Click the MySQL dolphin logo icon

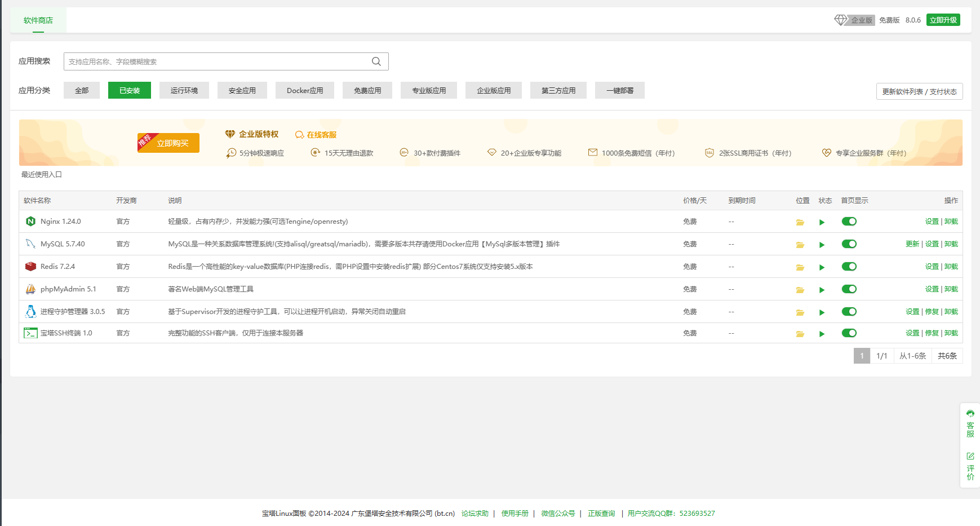tap(30, 244)
